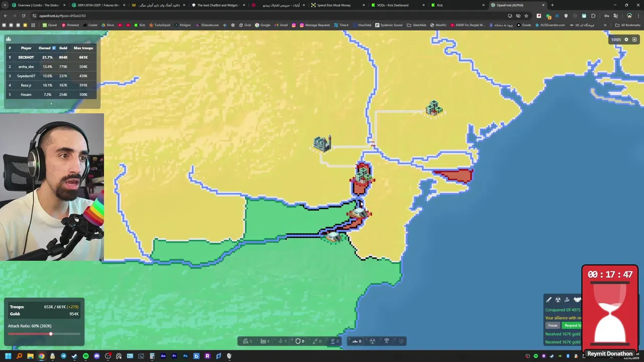The image size is (644, 362).
Task: Click 'Conquered Elf 4075' event message
Action: (x=562, y=310)
